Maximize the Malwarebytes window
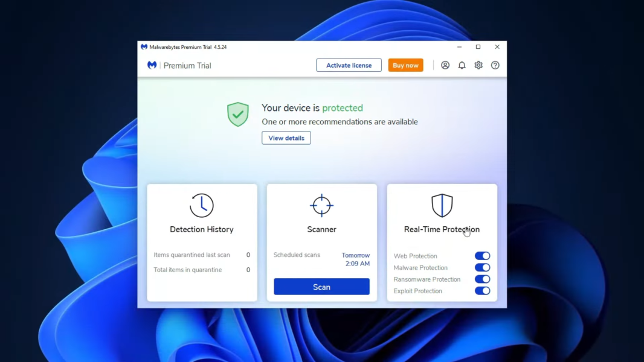This screenshot has width=644, height=362. pos(478,46)
